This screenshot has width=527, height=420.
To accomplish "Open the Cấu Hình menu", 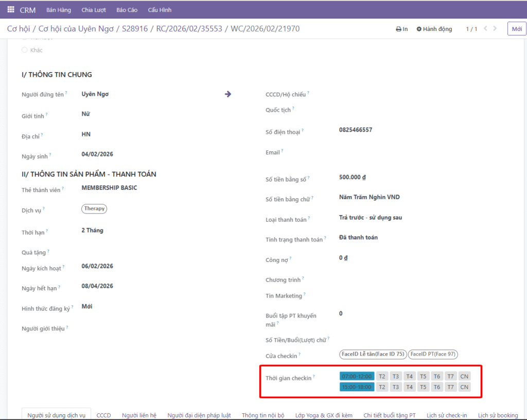I will pyautogui.click(x=160, y=10).
